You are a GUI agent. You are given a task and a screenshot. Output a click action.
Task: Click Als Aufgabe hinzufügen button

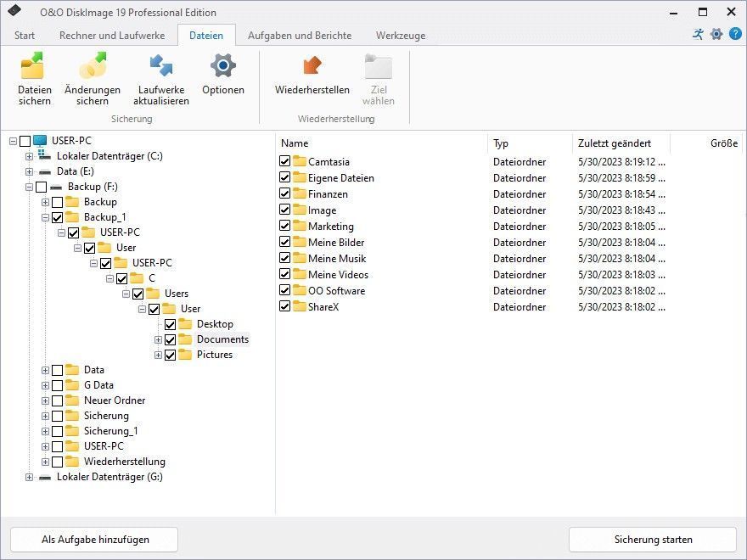coord(94,540)
